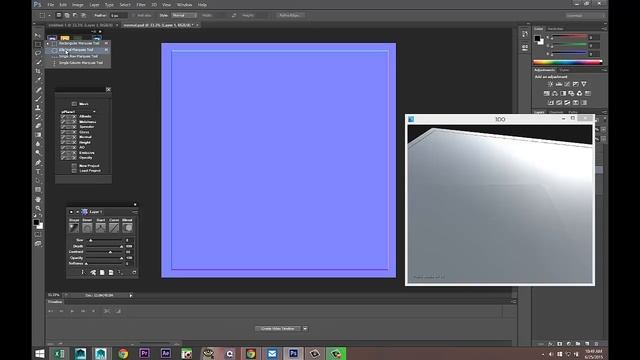Open the workspace switcher dropdown
Viewport: 640px width, 360px height.
click(584, 16)
